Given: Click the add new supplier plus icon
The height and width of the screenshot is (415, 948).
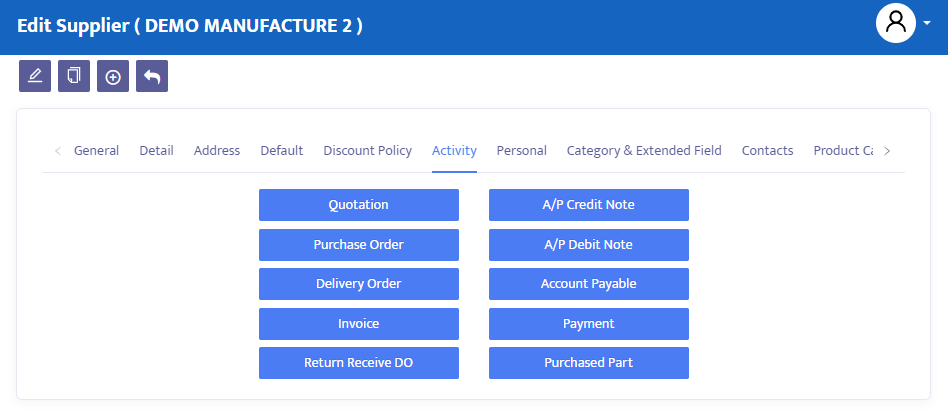Looking at the screenshot, I should pos(113,76).
